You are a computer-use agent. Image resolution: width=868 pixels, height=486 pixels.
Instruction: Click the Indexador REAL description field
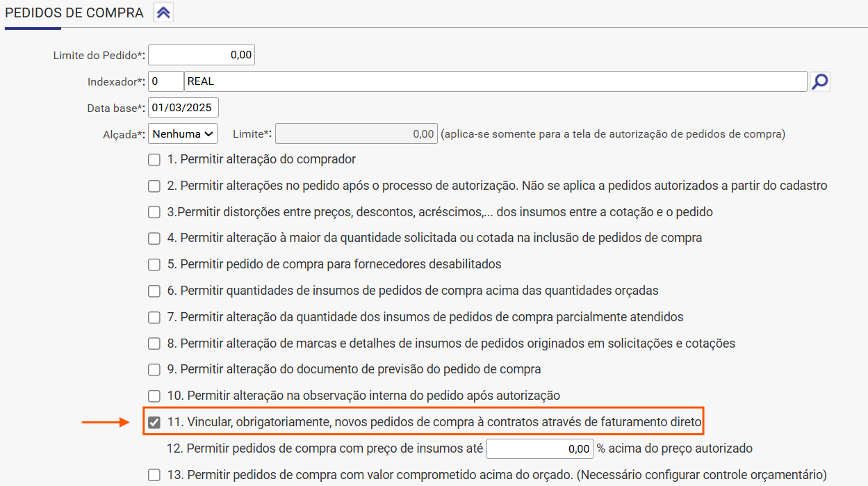(x=496, y=81)
